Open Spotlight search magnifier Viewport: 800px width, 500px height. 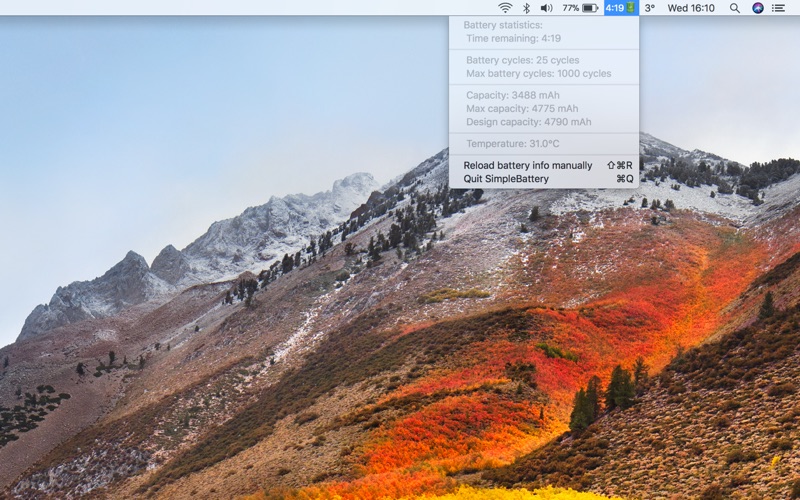point(735,8)
